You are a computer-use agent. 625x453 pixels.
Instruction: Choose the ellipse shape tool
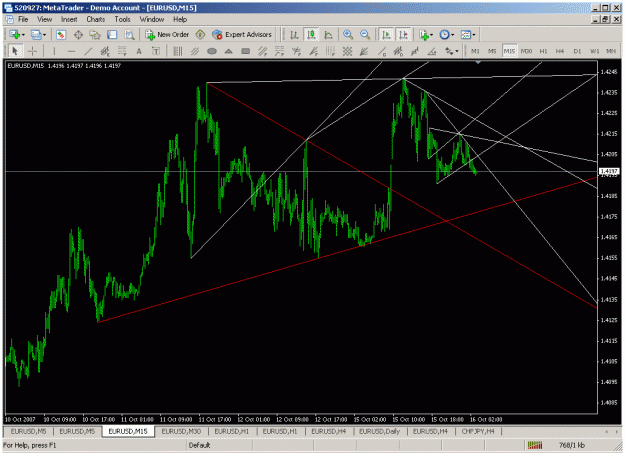click(x=212, y=51)
